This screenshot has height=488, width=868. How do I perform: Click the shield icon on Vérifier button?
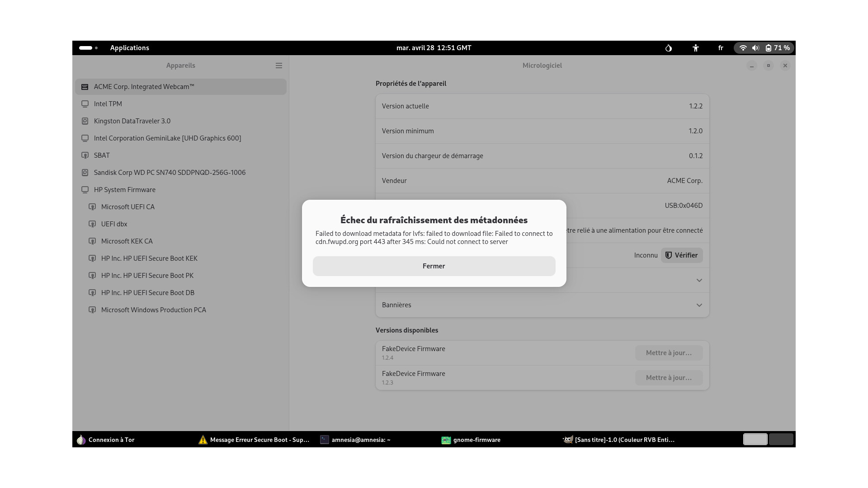click(x=669, y=255)
